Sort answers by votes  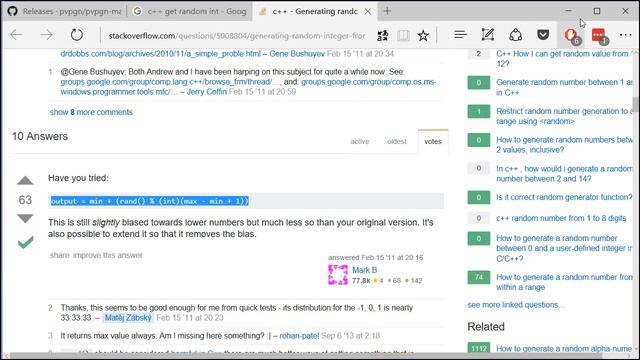pos(433,142)
